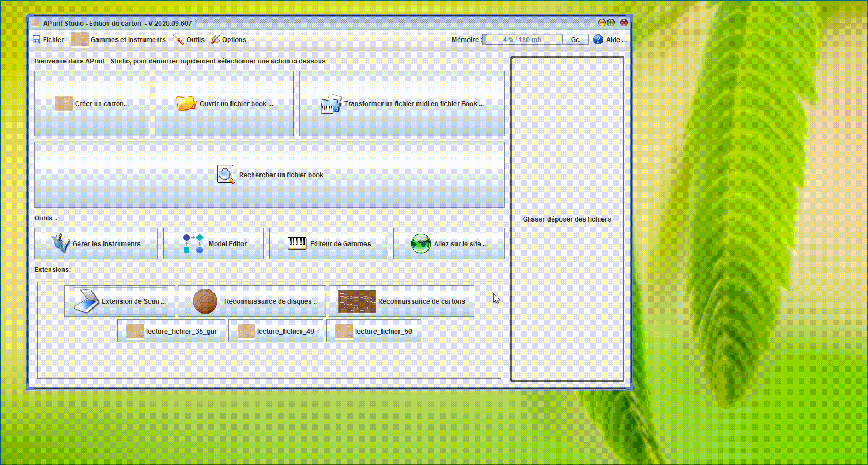This screenshot has height=465, width=868.
Task: Click the APrint Studio title bar icon
Action: [36, 23]
